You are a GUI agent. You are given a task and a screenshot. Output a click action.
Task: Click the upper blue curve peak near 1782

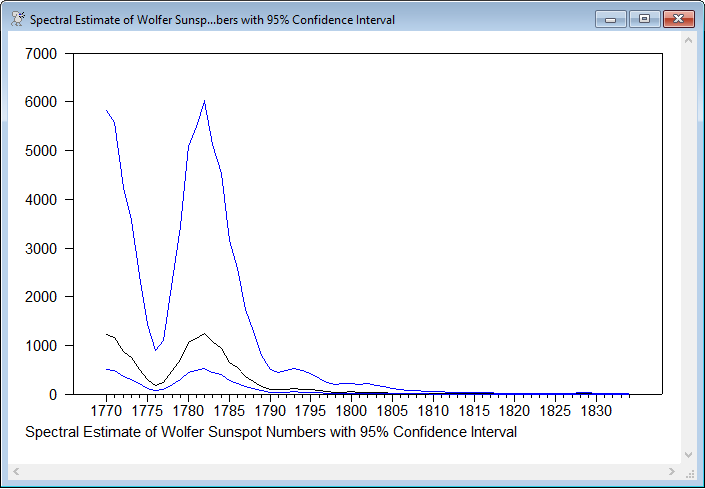pyautogui.click(x=204, y=101)
